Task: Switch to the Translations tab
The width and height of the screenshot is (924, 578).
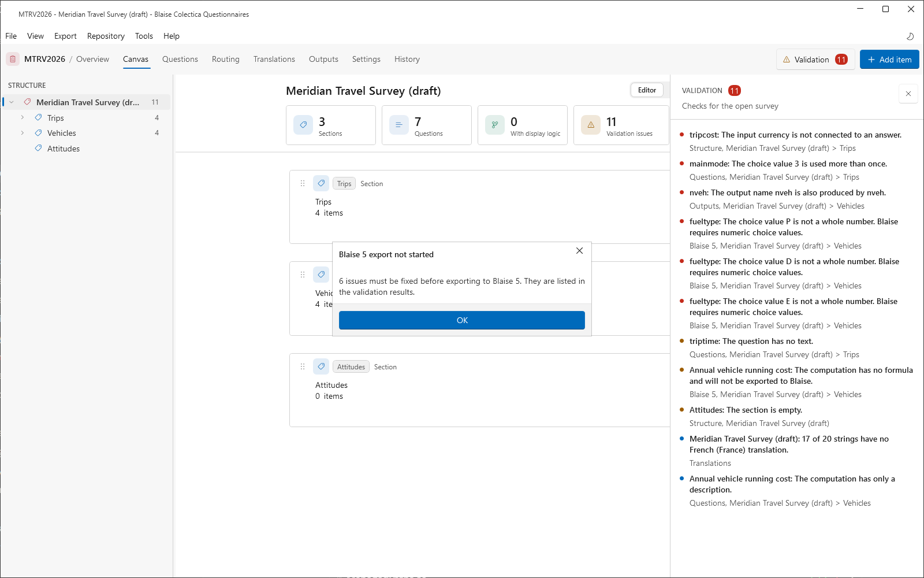Action: point(274,59)
